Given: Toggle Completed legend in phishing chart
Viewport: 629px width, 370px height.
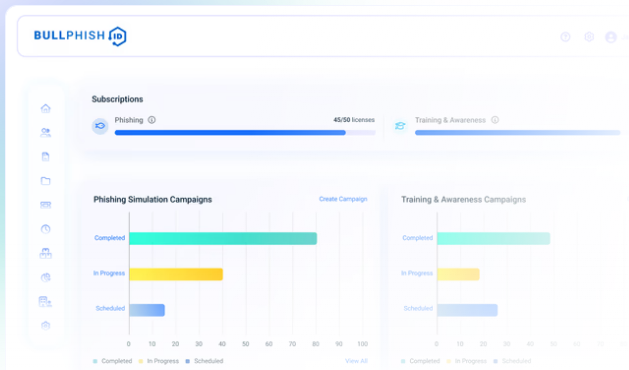Looking at the screenshot, I should click(x=113, y=361).
